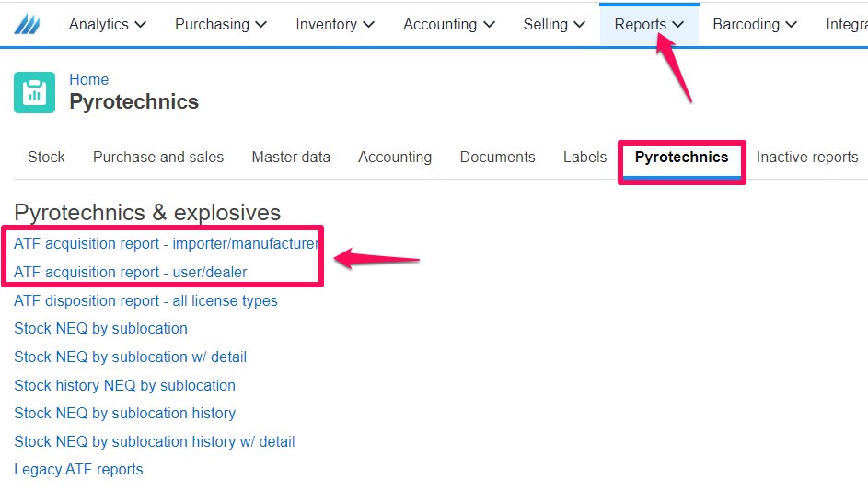868x492 pixels.
Task: Expand the Inventory menu
Action: (x=335, y=24)
